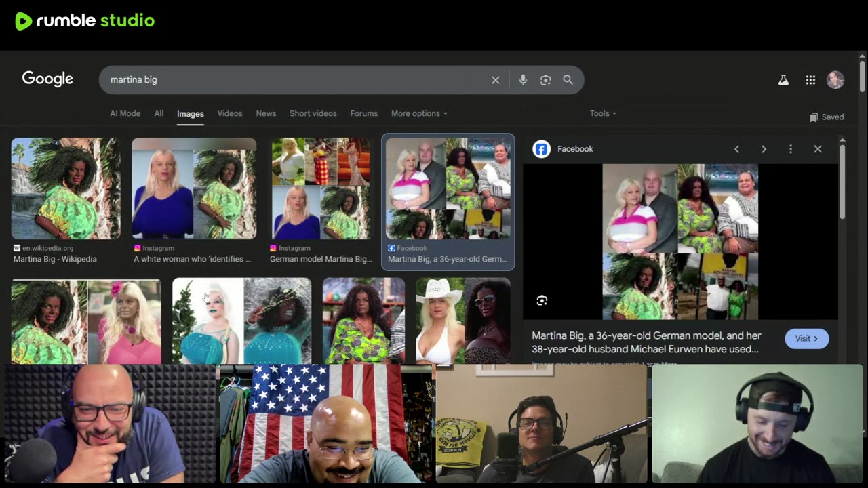Click the en.wikipedia.org source label
Image resolution: width=868 pixels, height=488 pixels.
pyautogui.click(x=46, y=248)
